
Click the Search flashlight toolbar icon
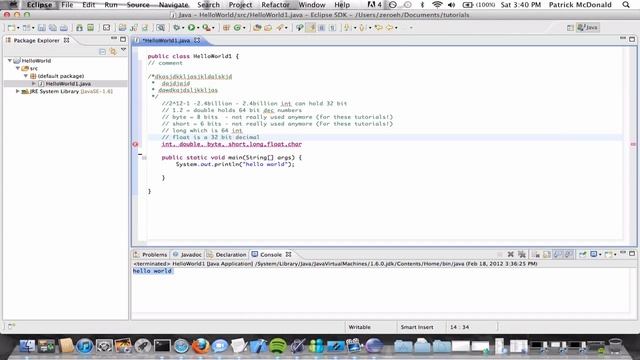pos(280,28)
